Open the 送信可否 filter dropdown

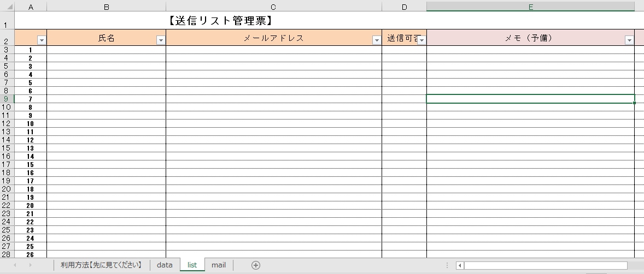click(421, 40)
